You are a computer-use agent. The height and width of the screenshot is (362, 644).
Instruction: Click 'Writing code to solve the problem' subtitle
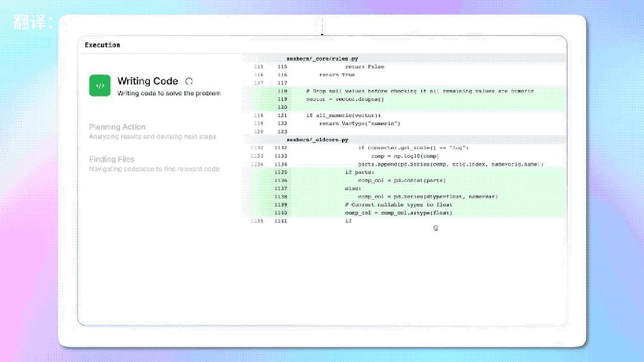[169, 93]
